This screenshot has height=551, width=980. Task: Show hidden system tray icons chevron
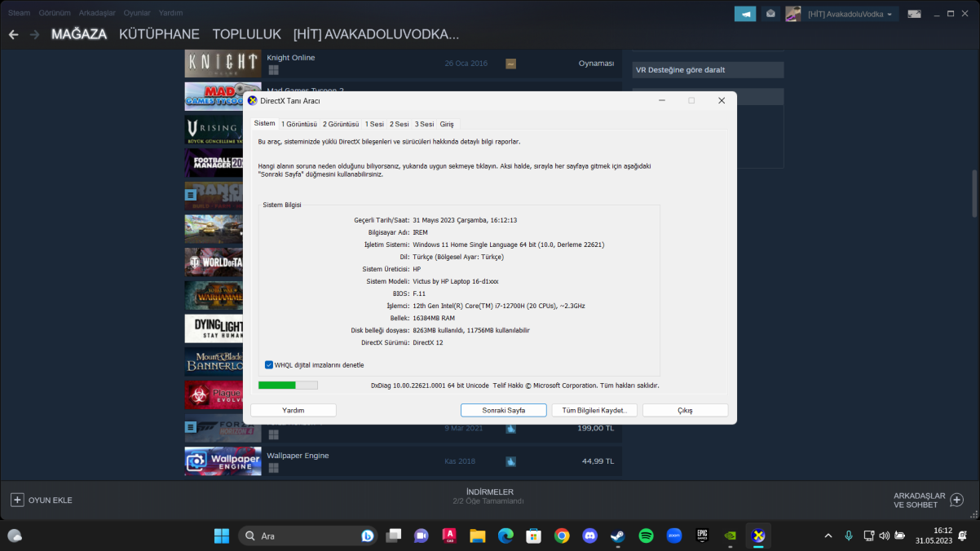(828, 536)
